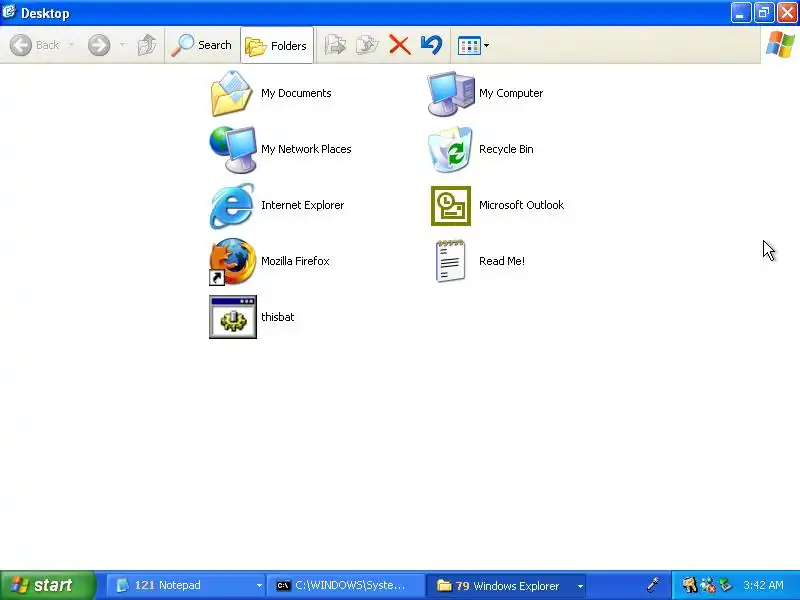The height and width of the screenshot is (600, 800).
Task: Select the Read Me! notepad file icon
Action: pyautogui.click(x=451, y=261)
